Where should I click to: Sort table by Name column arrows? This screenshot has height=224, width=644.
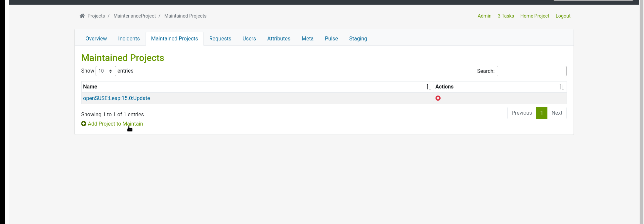(428, 87)
